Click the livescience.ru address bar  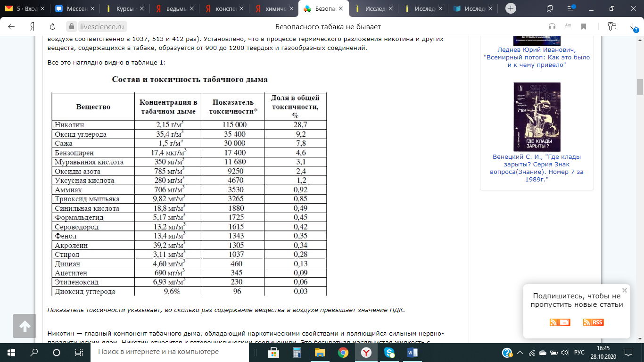point(97,26)
